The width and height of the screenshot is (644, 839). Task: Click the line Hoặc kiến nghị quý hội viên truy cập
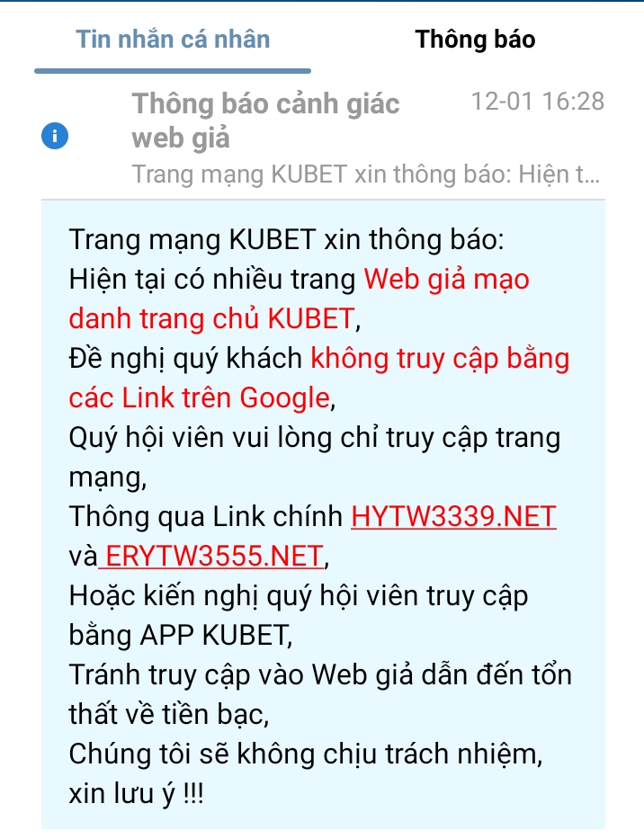click(299, 595)
